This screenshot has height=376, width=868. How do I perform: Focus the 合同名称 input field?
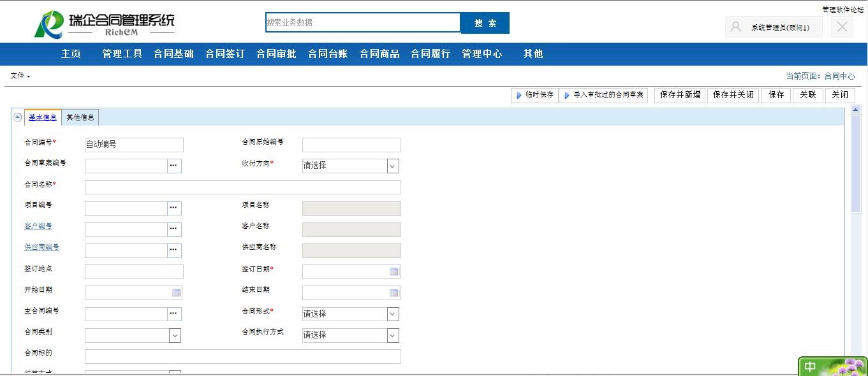tap(243, 187)
